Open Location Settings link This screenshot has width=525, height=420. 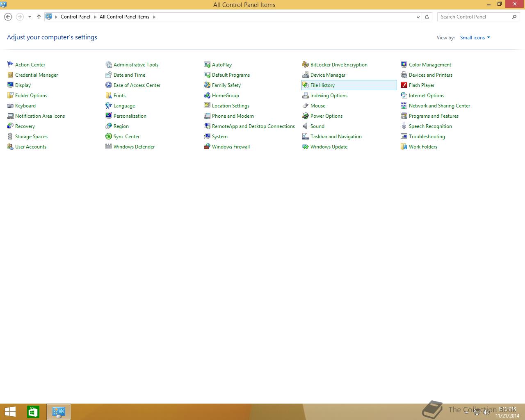[231, 106]
